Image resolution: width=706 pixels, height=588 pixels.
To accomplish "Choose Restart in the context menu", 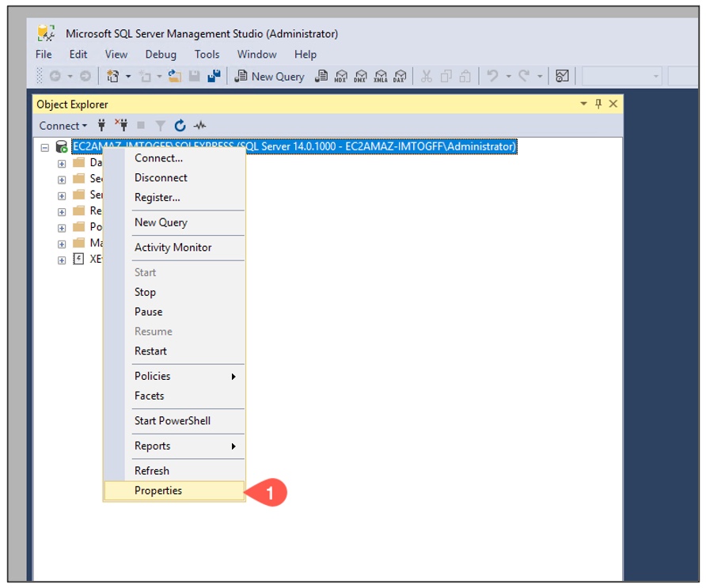I will [x=150, y=351].
